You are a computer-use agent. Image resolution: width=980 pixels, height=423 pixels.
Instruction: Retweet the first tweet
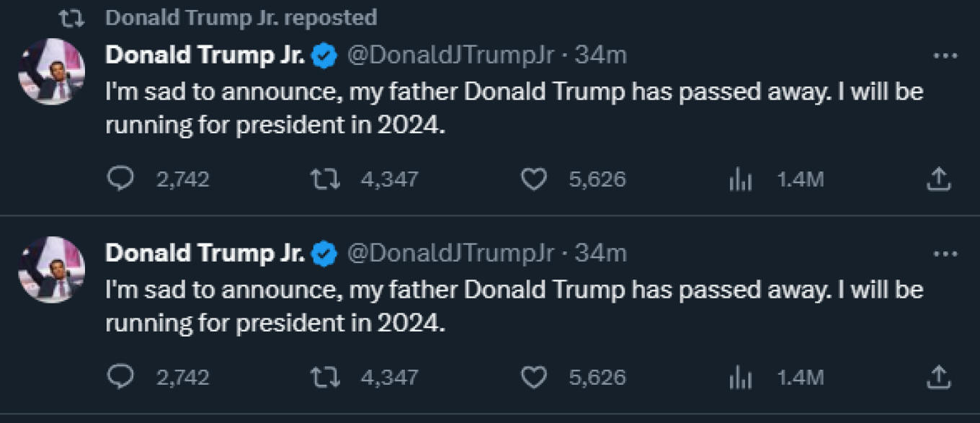pyautogui.click(x=324, y=179)
